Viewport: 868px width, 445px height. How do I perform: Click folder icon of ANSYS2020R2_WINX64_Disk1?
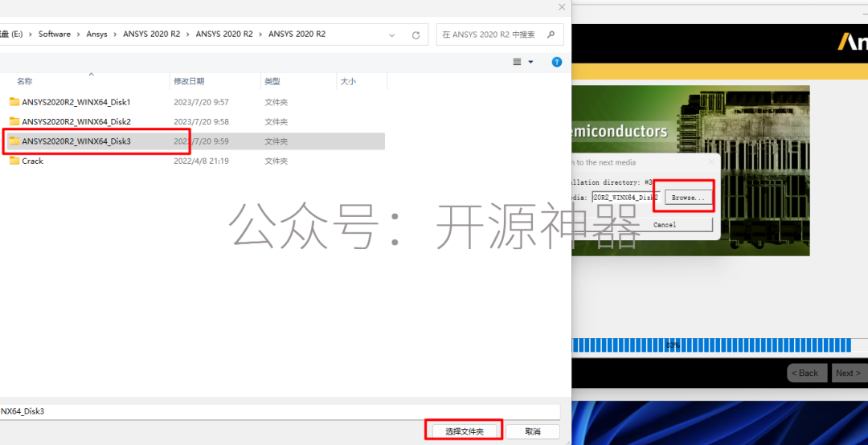tap(14, 102)
